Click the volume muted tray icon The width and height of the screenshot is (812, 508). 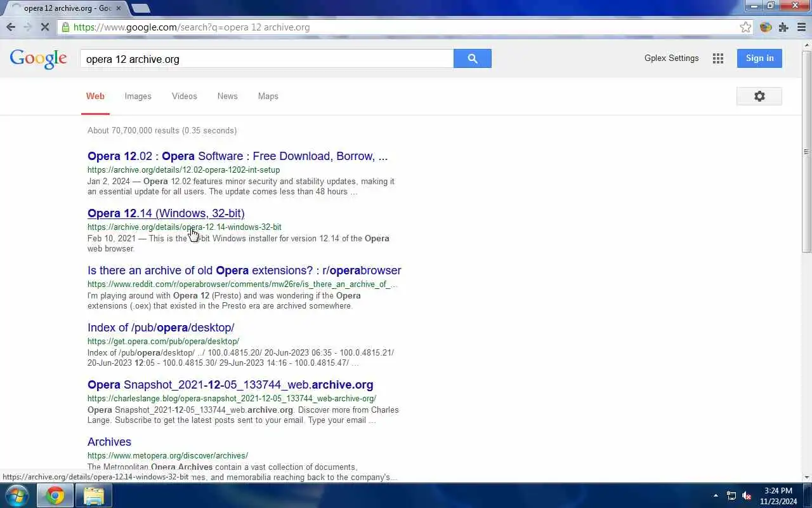click(x=747, y=496)
